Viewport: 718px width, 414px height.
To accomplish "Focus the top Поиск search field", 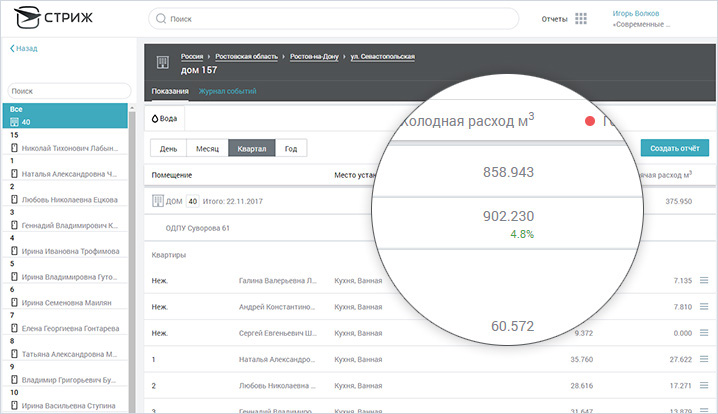I will (333, 19).
